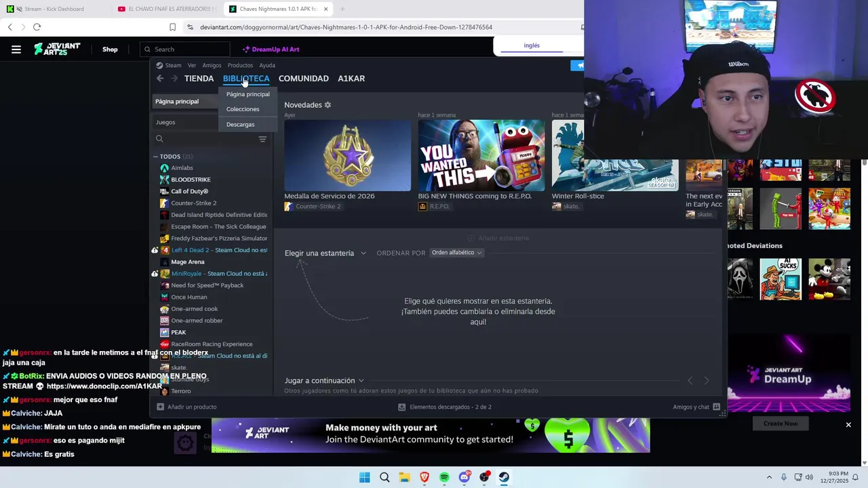The width and height of the screenshot is (868, 488).
Task: Open the library advanced filter icon
Action: click(262, 139)
